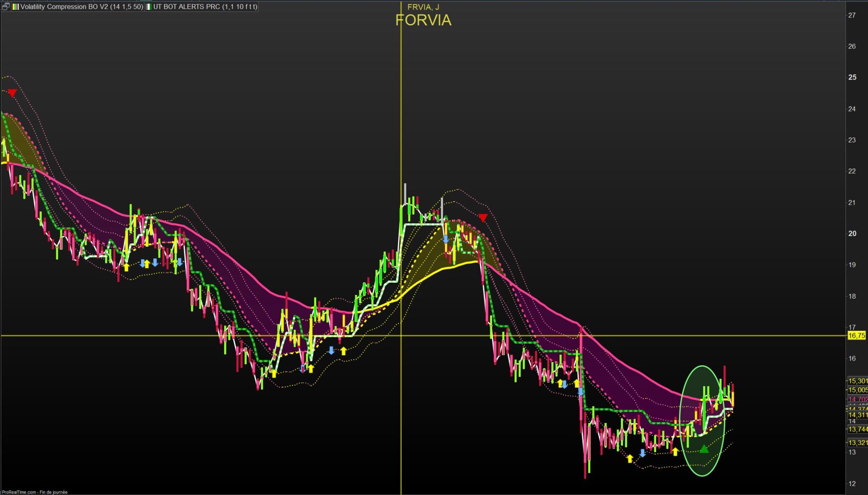Image resolution: width=868 pixels, height=495 pixels.
Task: Click the 16,75 crosshair price label
Action: tap(856, 336)
